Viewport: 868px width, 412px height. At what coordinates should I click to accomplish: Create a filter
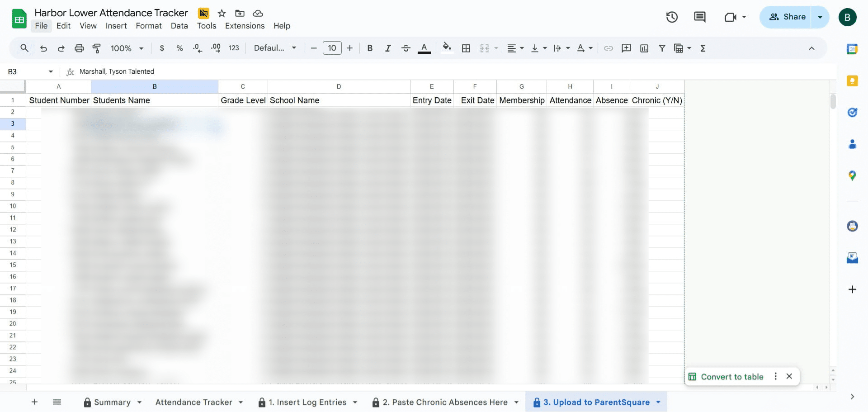point(662,48)
